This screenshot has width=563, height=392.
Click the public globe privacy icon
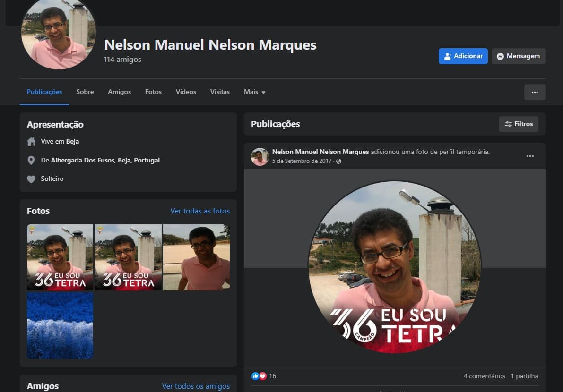tap(338, 162)
